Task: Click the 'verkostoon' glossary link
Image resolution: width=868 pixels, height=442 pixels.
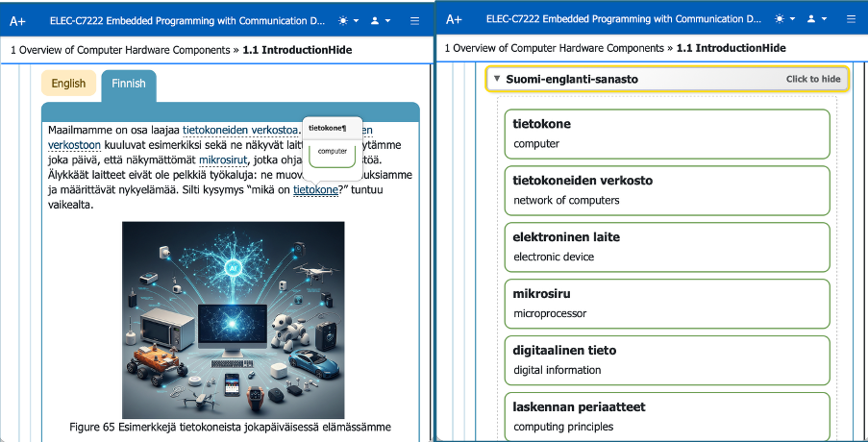Action: [74, 145]
